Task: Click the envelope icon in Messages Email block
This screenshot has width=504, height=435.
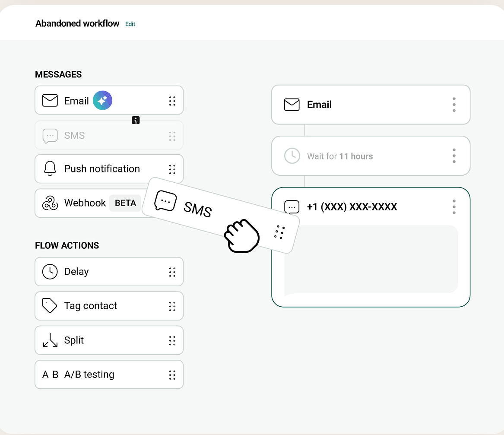Action: (x=50, y=100)
